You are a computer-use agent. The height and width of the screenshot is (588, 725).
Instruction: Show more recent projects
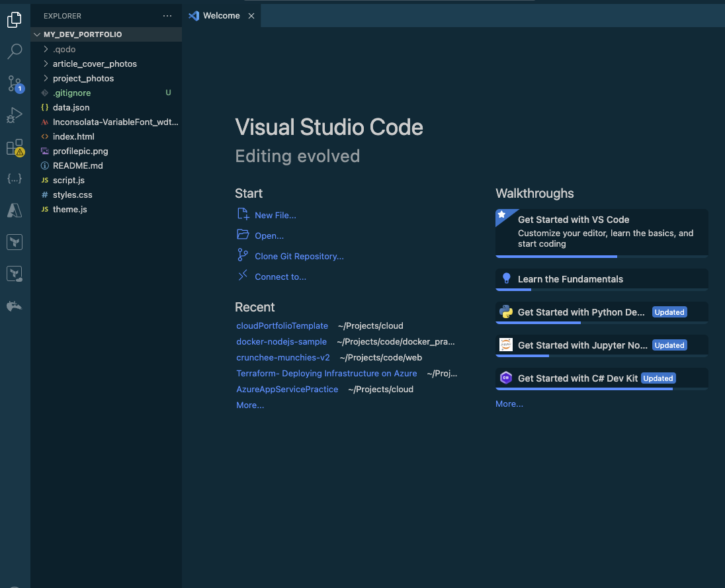tap(250, 405)
